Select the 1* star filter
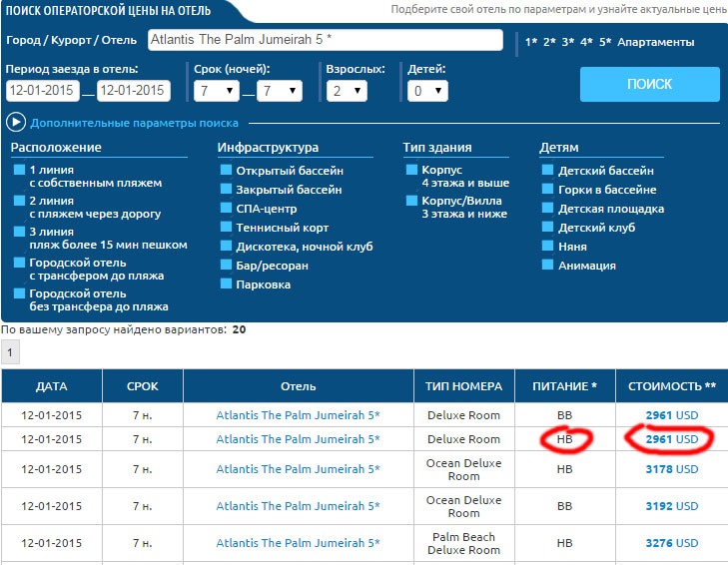728x565 pixels. click(531, 42)
